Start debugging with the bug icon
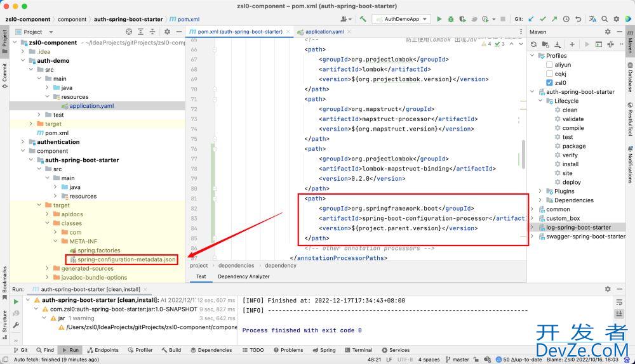 451,19
